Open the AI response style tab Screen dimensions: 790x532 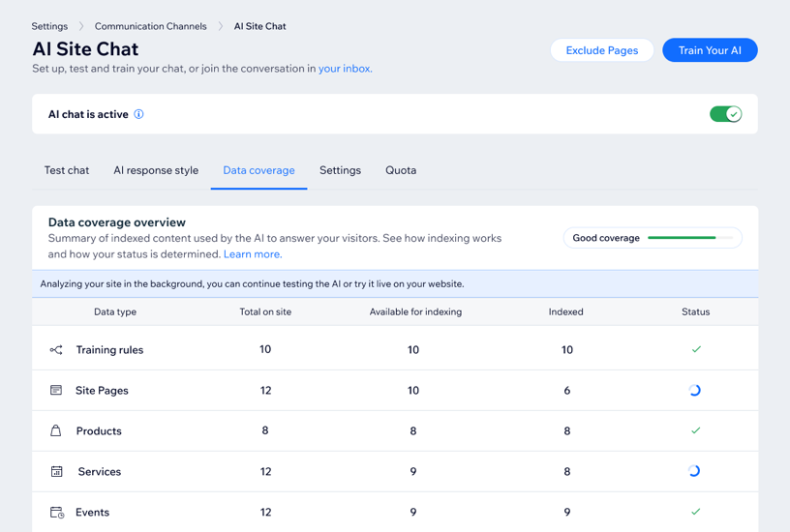pos(156,170)
